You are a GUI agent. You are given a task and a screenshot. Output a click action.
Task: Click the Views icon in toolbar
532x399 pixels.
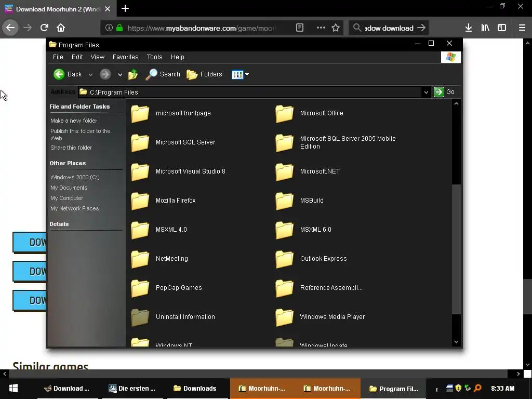pos(237,74)
